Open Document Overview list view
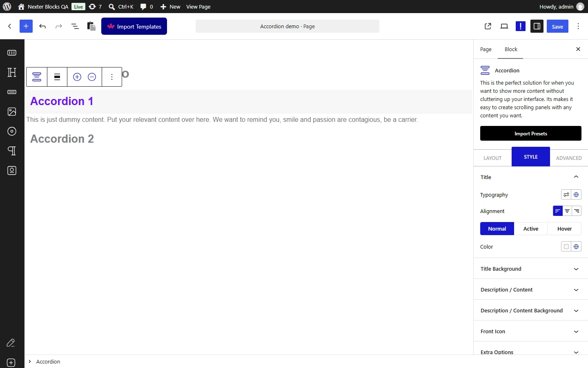 (75, 26)
